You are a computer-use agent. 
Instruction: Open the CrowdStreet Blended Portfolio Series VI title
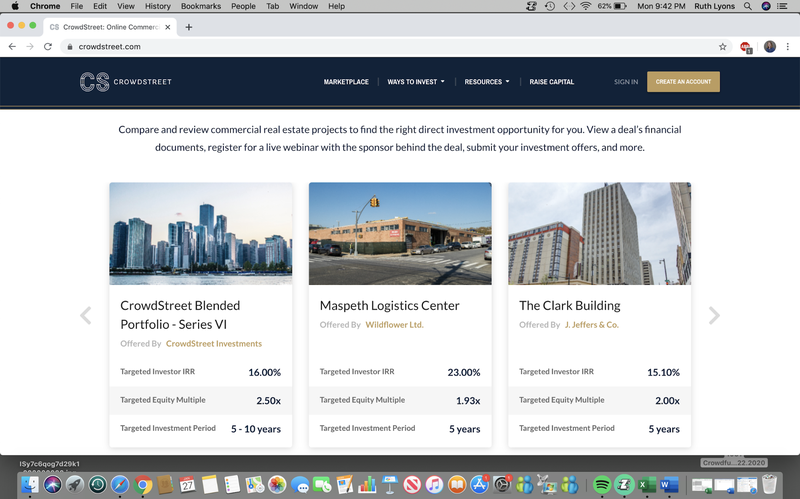pyautogui.click(x=180, y=315)
